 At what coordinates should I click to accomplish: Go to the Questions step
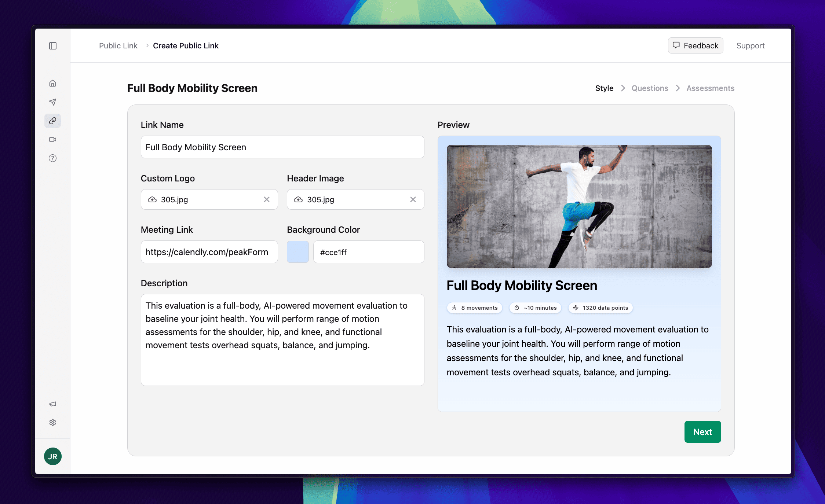point(650,88)
